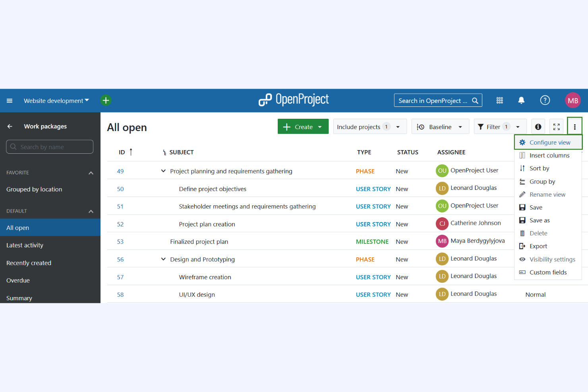The width and height of the screenshot is (588, 392).
Task: Open the Filter dropdown
Action: pyautogui.click(x=500, y=127)
